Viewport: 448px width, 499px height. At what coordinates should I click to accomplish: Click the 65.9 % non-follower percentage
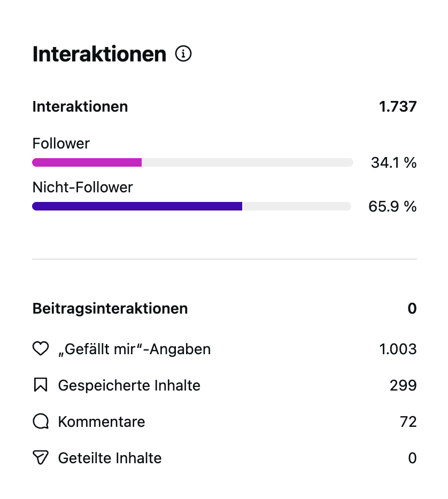coord(392,207)
